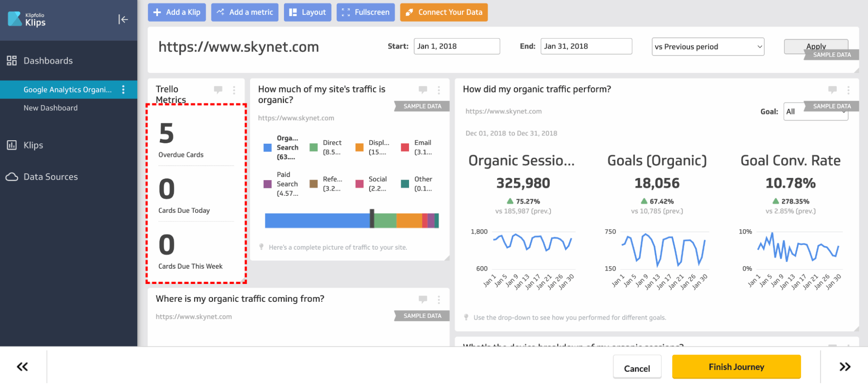Open options menu for Google Analytics dashboard
This screenshot has width=868, height=386.
pos(124,89)
